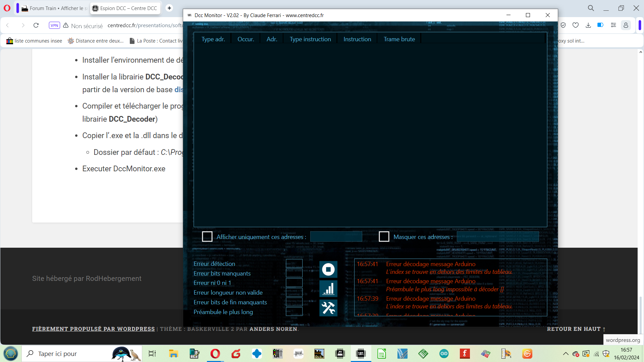The width and height of the screenshot is (644, 362).
Task: Open the red 'f' app taskbar icon
Action: (x=465, y=354)
